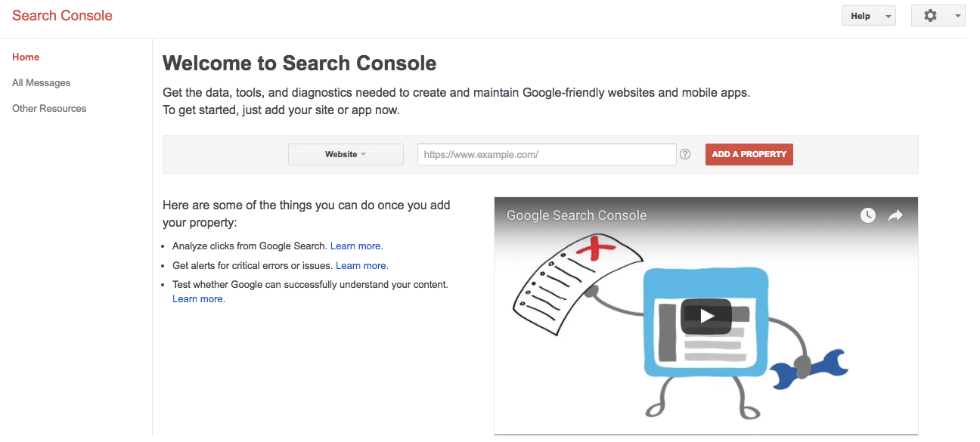The image size is (980, 442).
Task: Click the ADD A PROPERTY button
Action: point(749,154)
